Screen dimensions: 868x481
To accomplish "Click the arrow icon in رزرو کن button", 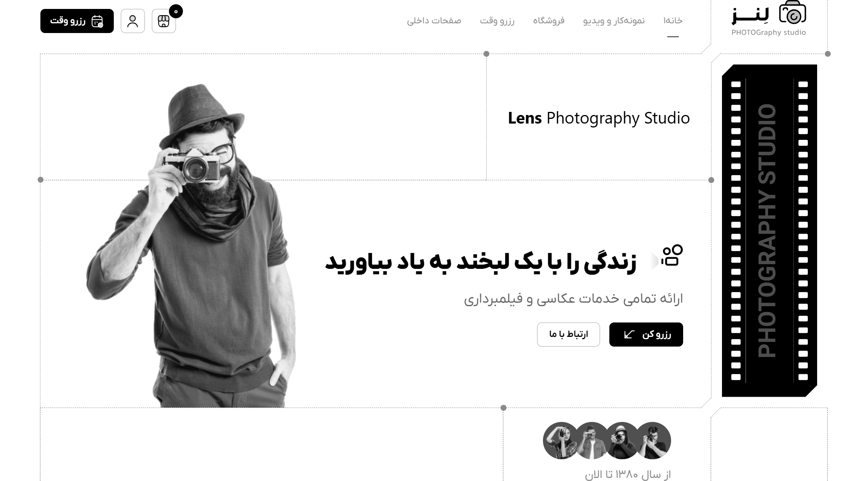I will click(x=629, y=334).
